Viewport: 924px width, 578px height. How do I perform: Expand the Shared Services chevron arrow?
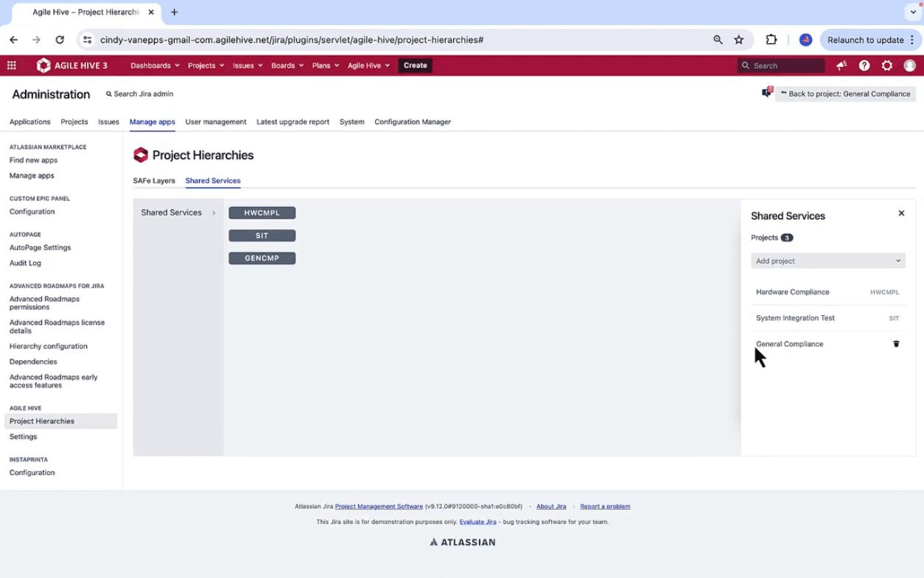[214, 213]
